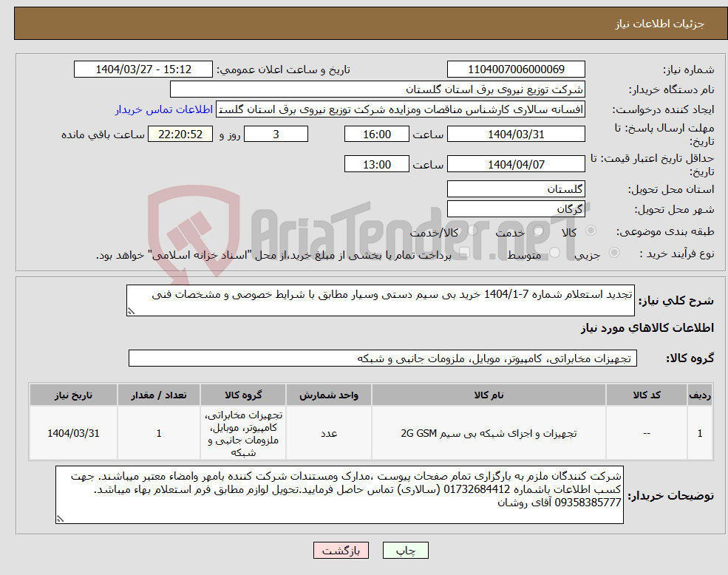728x575 pixels.
Task: Click the page title جزئیات اطلاعات نیاز
Action: pos(660,24)
